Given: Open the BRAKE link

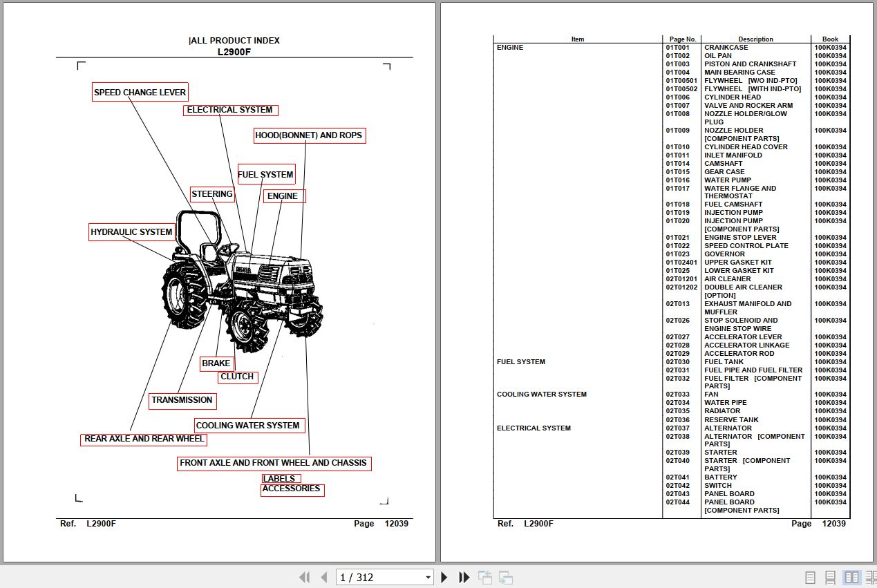Looking at the screenshot, I should pos(216,363).
